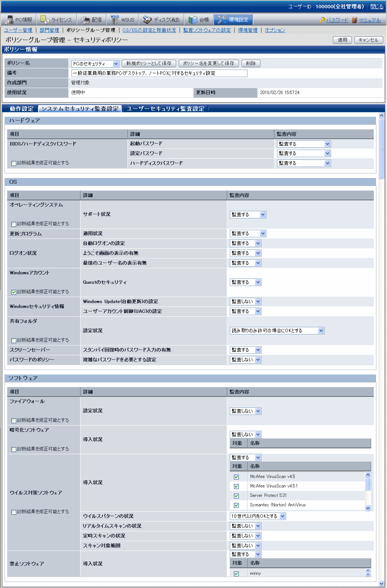Open 環境管理 submenu
The height and width of the screenshot is (588, 387).
click(248, 30)
